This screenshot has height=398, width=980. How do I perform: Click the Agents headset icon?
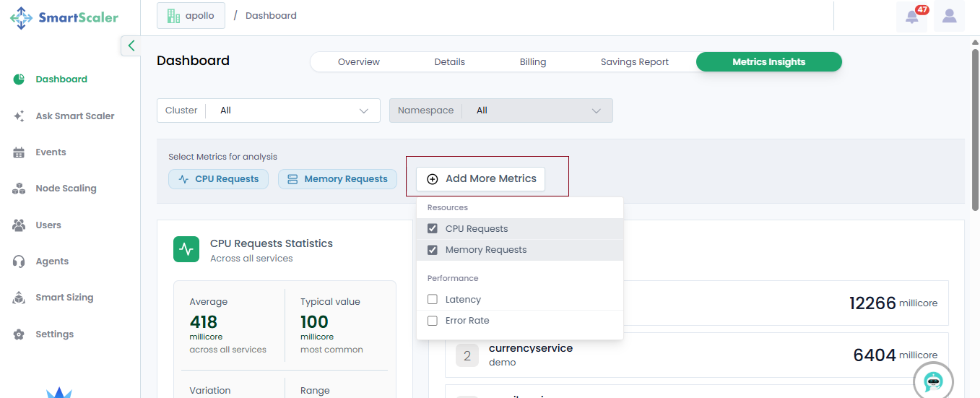tap(19, 261)
